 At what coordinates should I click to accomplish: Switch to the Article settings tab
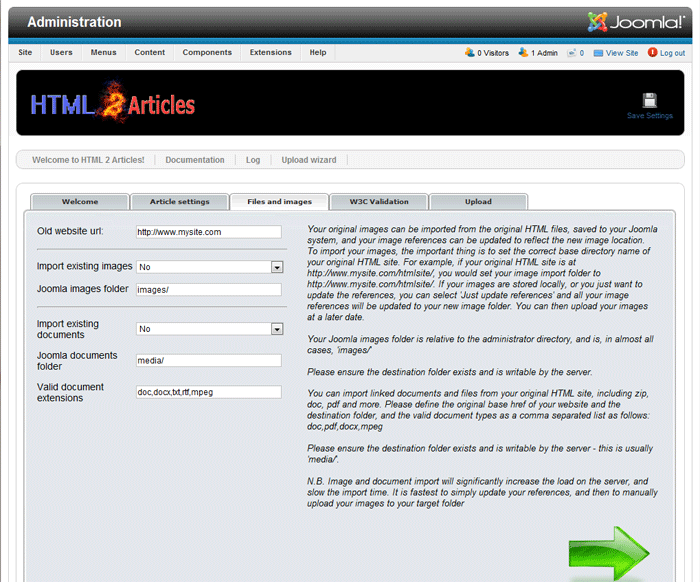coord(179,202)
